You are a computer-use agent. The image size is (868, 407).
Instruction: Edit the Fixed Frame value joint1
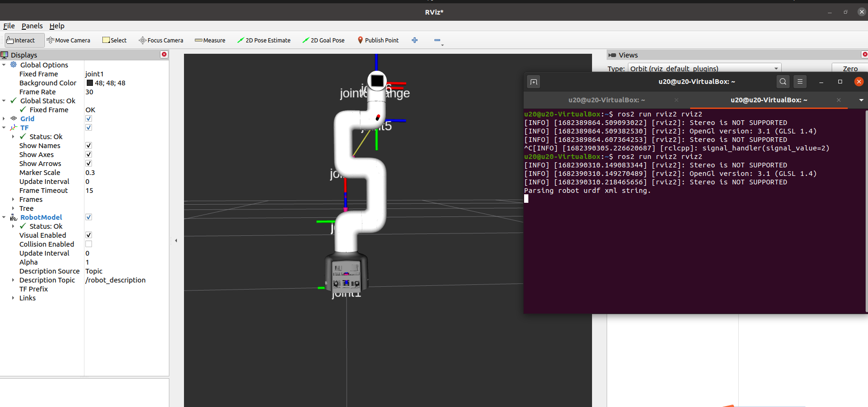pos(94,74)
